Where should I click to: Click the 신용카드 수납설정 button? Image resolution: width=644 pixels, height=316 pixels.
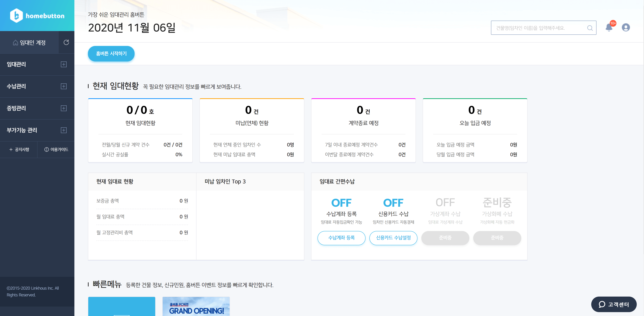coord(393,238)
